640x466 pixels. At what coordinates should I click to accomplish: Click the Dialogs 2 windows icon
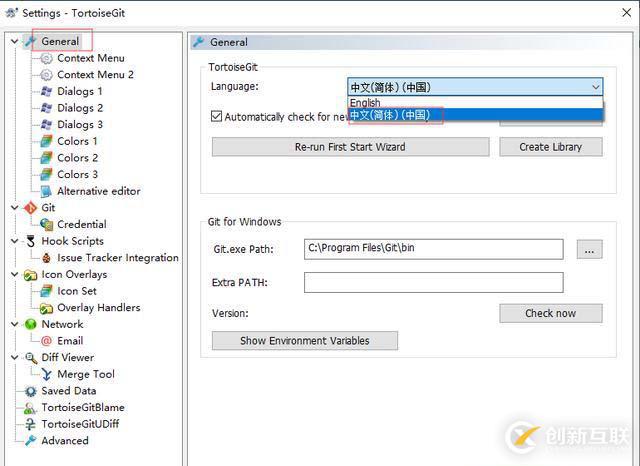[x=47, y=108]
